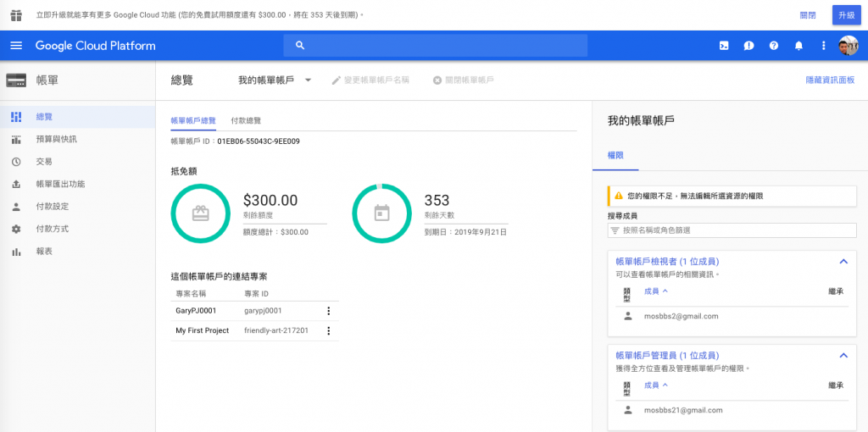Screen dimensions: 868x432
Task: Click the pencil rename icon
Action: (x=336, y=80)
